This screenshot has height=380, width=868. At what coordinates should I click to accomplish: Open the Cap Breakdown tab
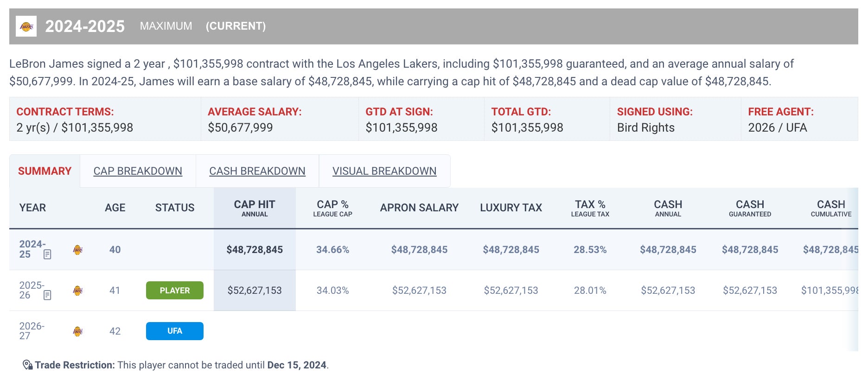click(x=138, y=171)
